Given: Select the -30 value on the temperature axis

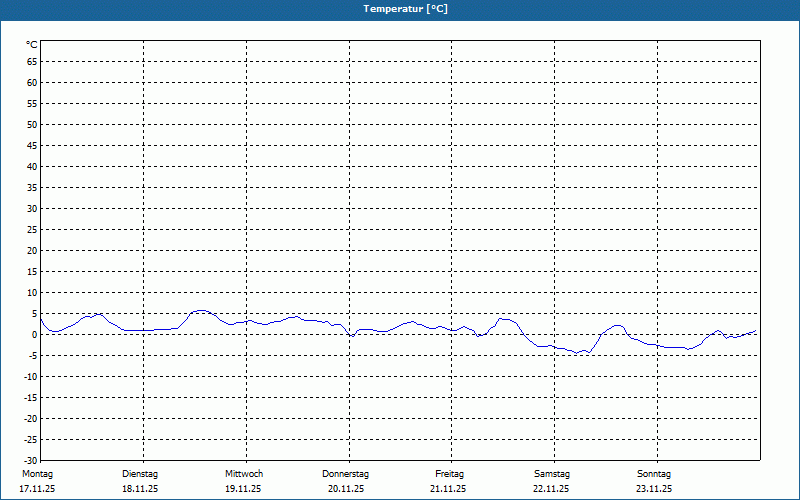Looking at the screenshot, I should point(31,460).
